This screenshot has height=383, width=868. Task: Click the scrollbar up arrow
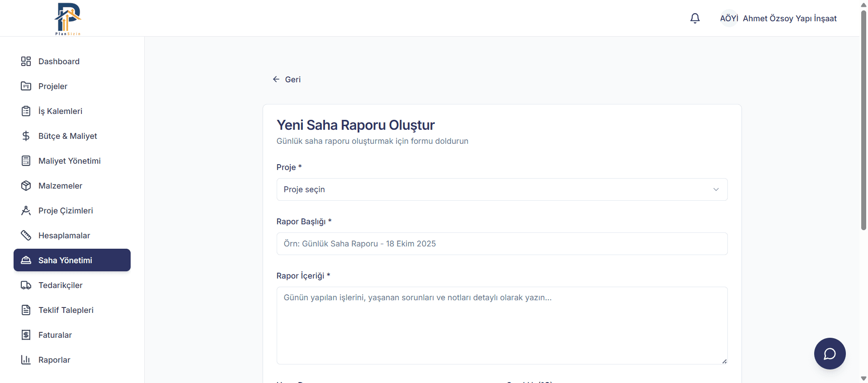[863, 5]
